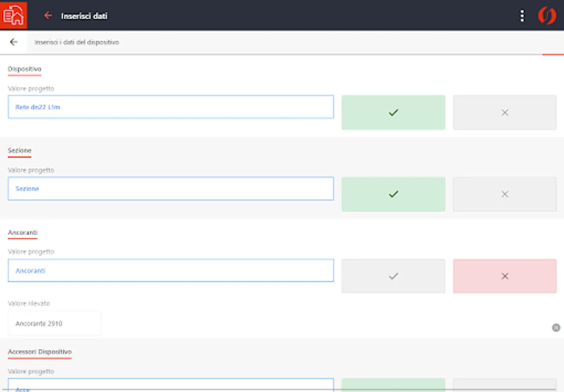The width and height of the screenshot is (564, 392).
Task: Mark the Ancoranti value as correct
Action: coord(393,276)
